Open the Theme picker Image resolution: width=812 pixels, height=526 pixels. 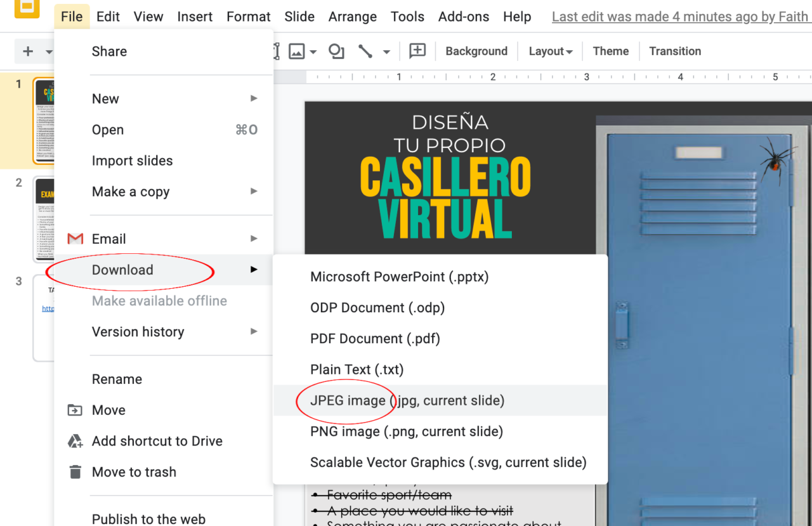pyautogui.click(x=610, y=51)
